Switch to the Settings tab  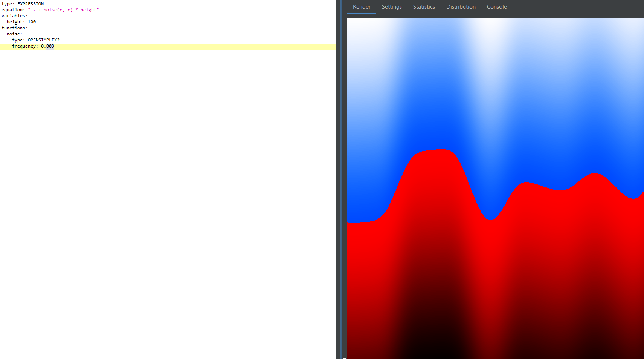(x=392, y=6)
